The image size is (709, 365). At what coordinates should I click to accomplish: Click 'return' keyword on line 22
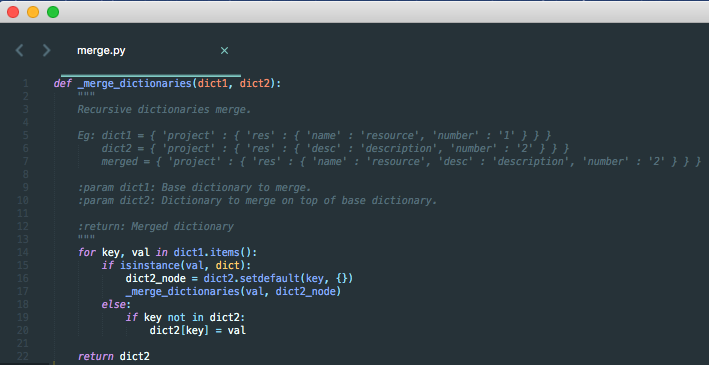95,356
